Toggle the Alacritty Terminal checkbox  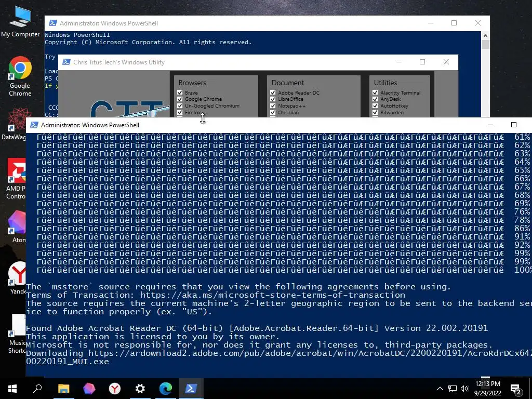[x=375, y=92]
